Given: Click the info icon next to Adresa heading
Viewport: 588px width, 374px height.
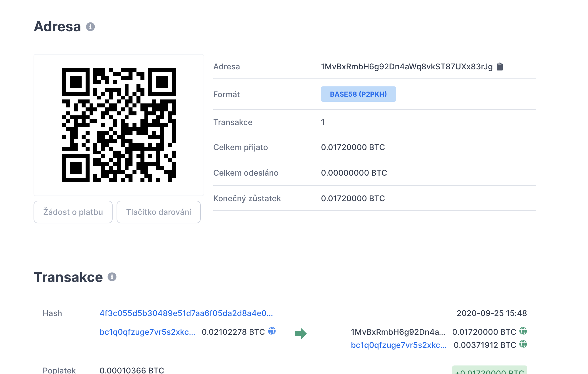Looking at the screenshot, I should click(x=90, y=27).
